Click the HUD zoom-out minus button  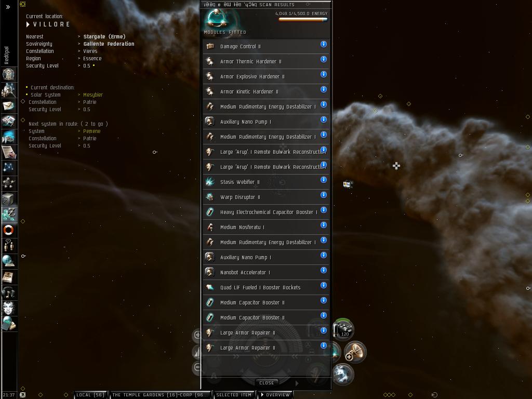pyautogui.click(x=197, y=367)
